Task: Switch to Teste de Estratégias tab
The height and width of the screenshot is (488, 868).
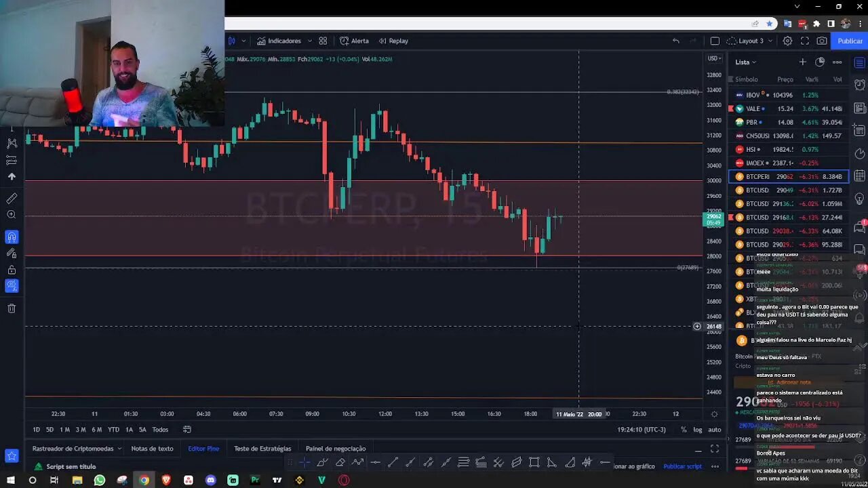Action: click(262, 449)
